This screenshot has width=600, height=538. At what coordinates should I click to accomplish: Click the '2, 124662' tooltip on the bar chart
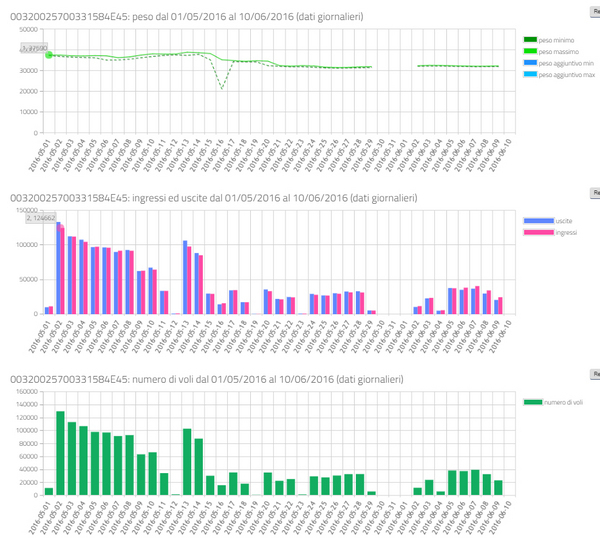[41, 217]
